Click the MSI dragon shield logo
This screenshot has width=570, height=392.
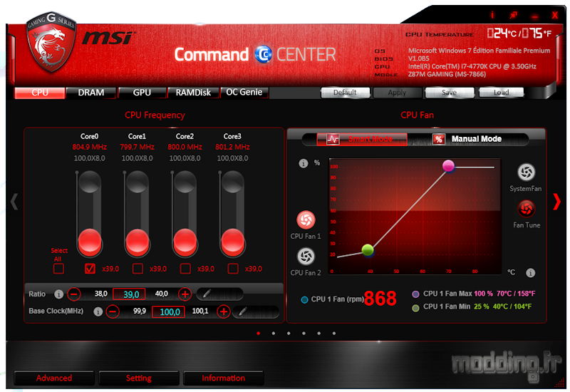coord(51,42)
